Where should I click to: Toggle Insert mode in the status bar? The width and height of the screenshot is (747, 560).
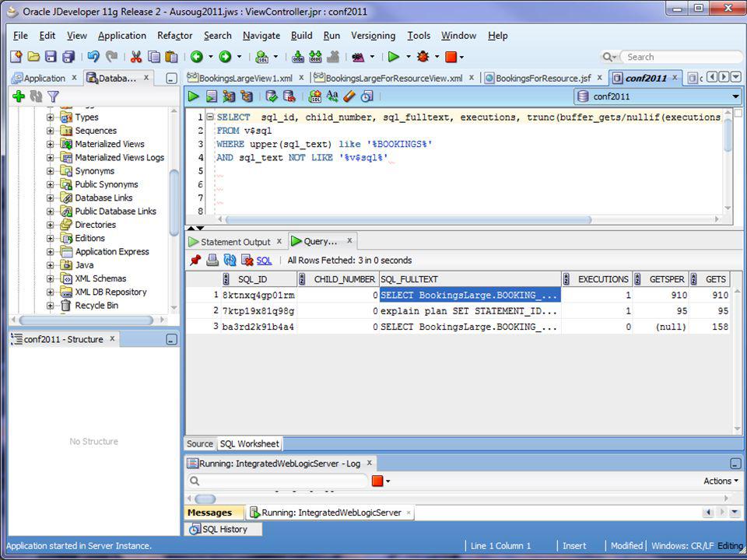coord(574,546)
